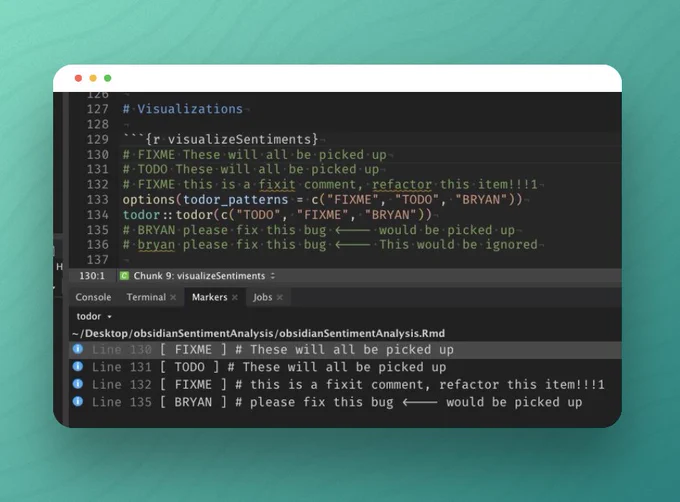Viewport: 680px width, 502px height.
Task: Close the Markers tab
Action: [x=235, y=297]
